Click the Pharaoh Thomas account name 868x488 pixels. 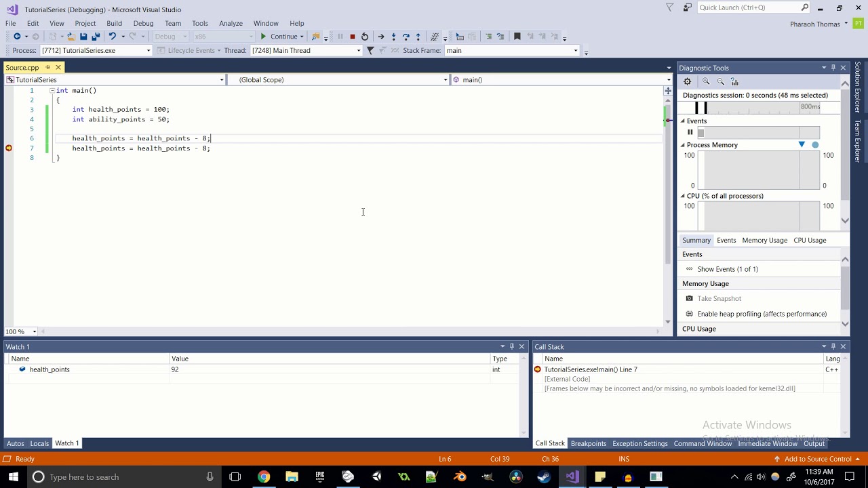(814, 24)
